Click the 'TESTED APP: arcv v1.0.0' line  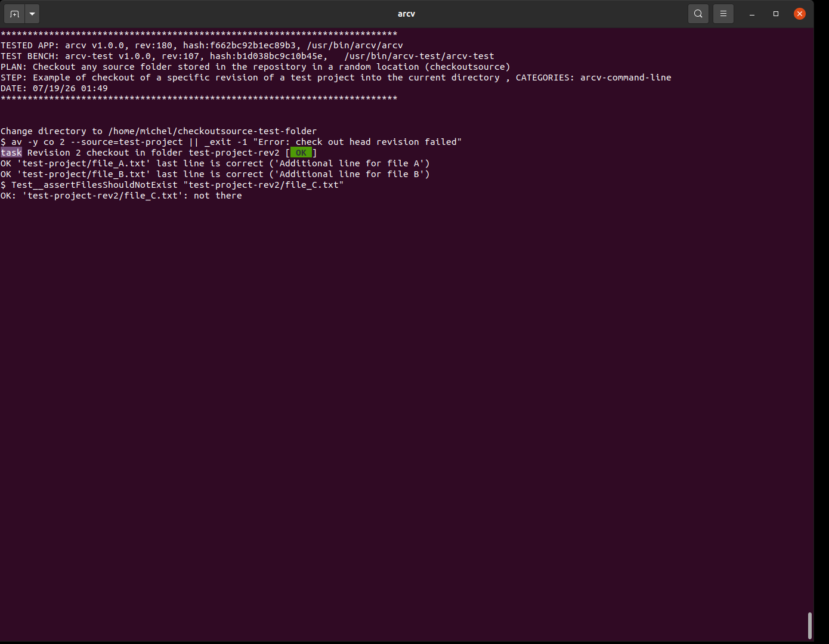point(202,45)
